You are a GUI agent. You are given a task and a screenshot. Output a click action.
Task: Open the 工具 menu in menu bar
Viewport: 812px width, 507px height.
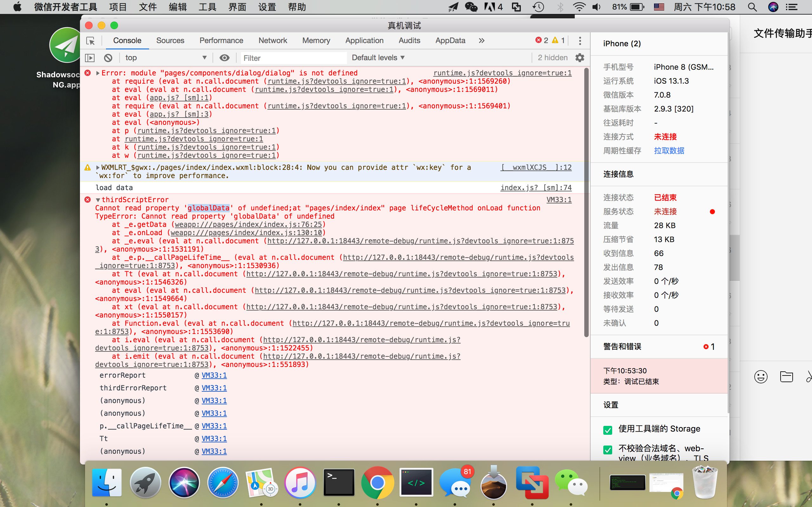coord(207,7)
